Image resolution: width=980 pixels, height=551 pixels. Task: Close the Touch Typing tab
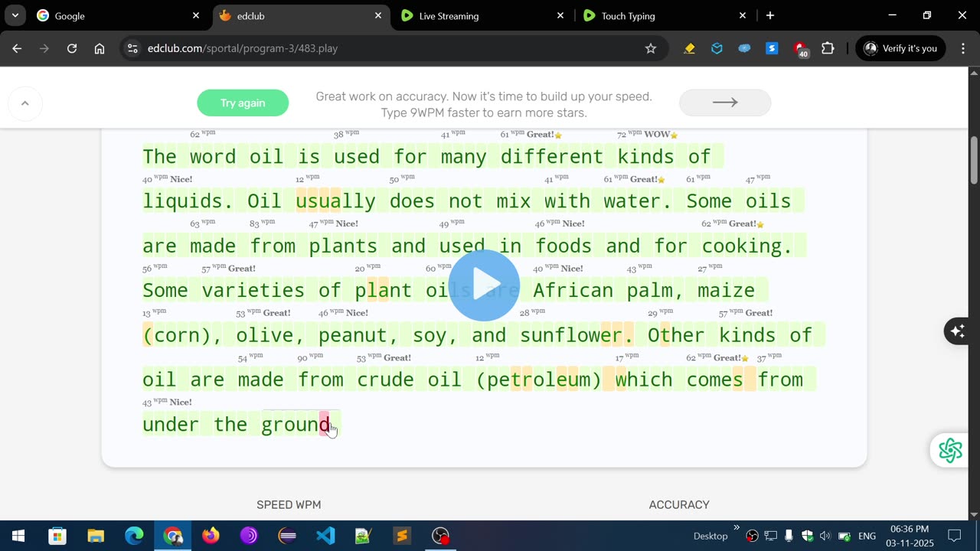coord(743,15)
